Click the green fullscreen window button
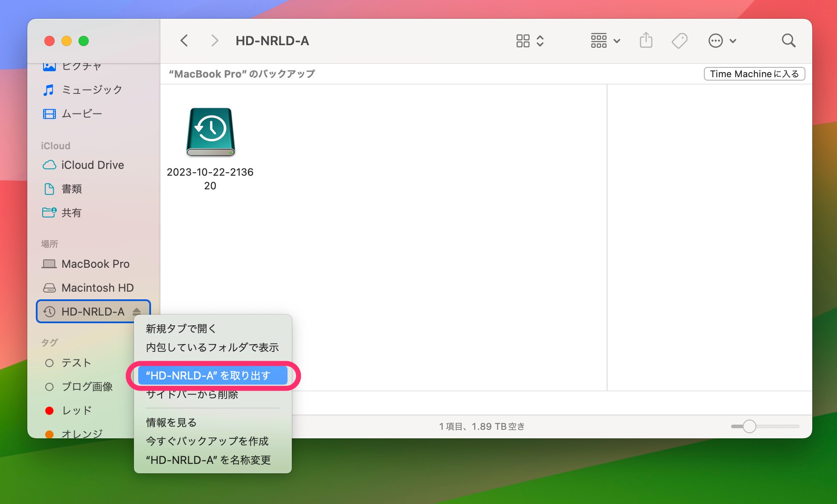Image resolution: width=837 pixels, height=504 pixels. [84, 41]
